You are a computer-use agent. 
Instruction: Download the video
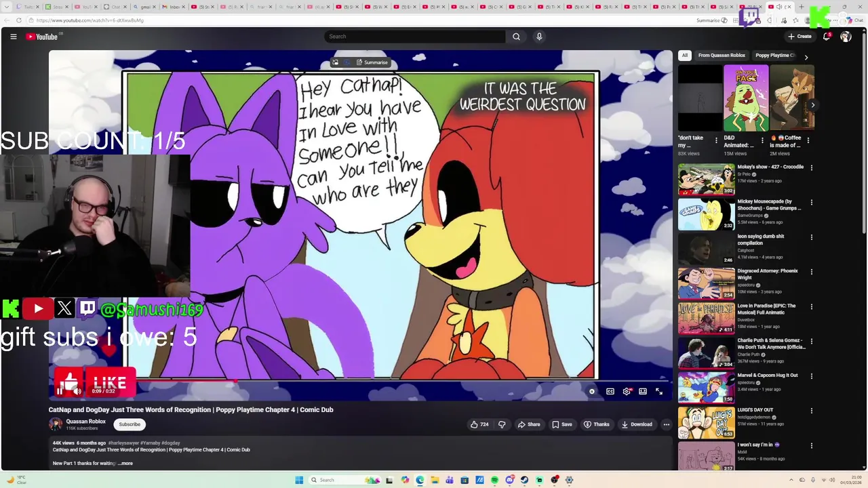637,424
